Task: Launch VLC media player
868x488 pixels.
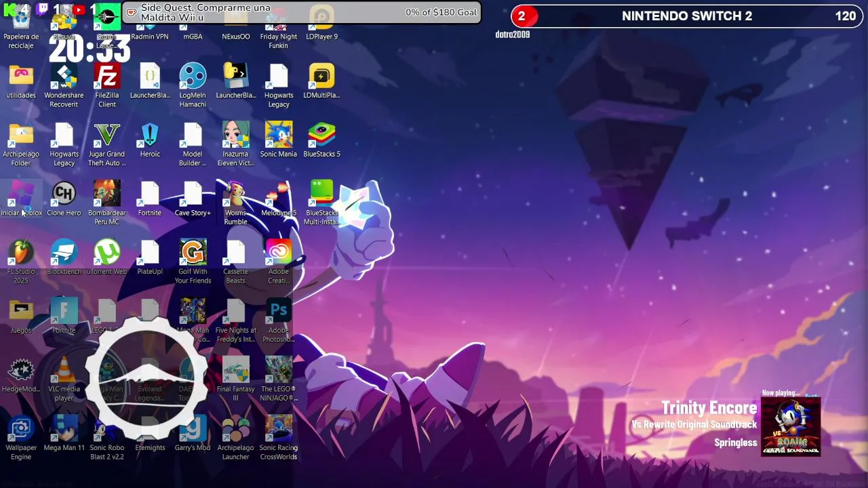Action: click(x=64, y=380)
